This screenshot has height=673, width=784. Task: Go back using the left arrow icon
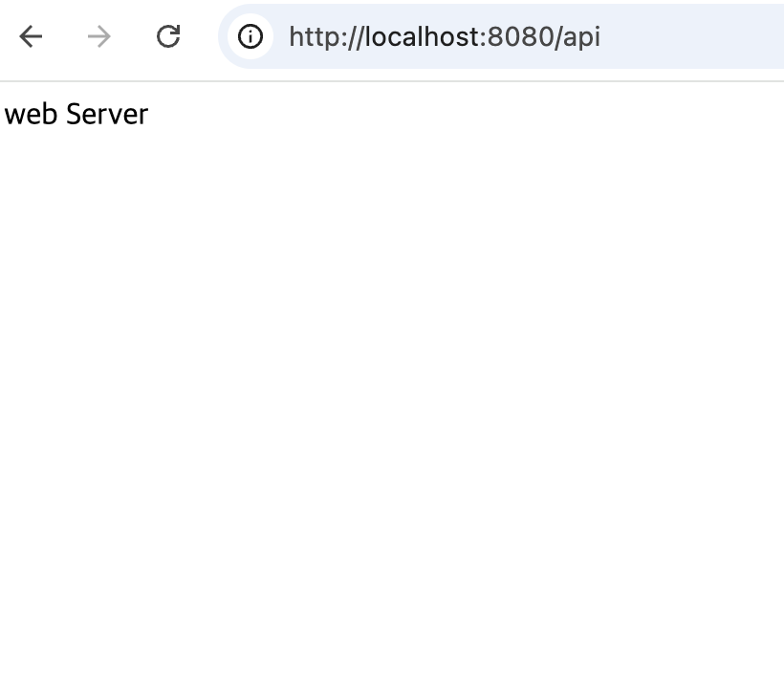coord(31,36)
